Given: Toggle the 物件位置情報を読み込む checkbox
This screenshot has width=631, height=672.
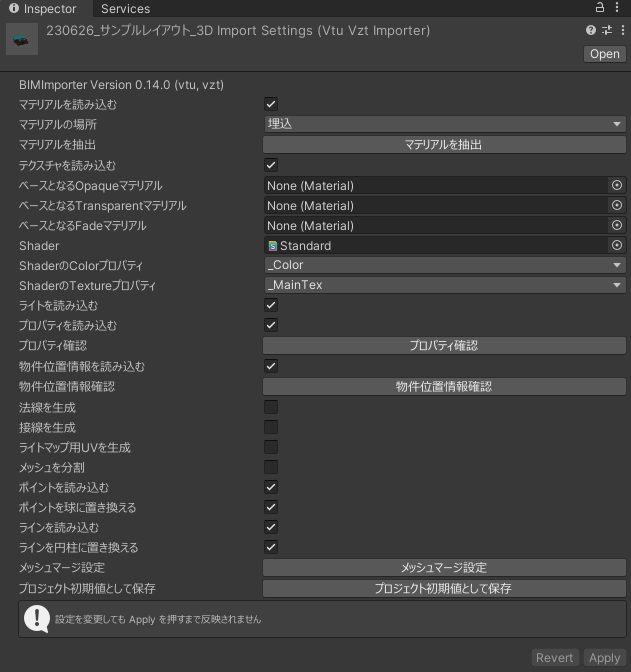Looking at the screenshot, I should pyautogui.click(x=271, y=366).
